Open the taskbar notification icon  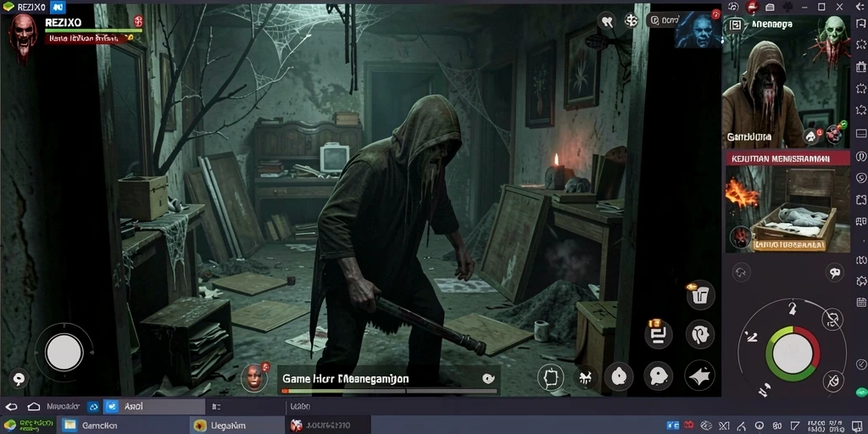click(x=858, y=426)
